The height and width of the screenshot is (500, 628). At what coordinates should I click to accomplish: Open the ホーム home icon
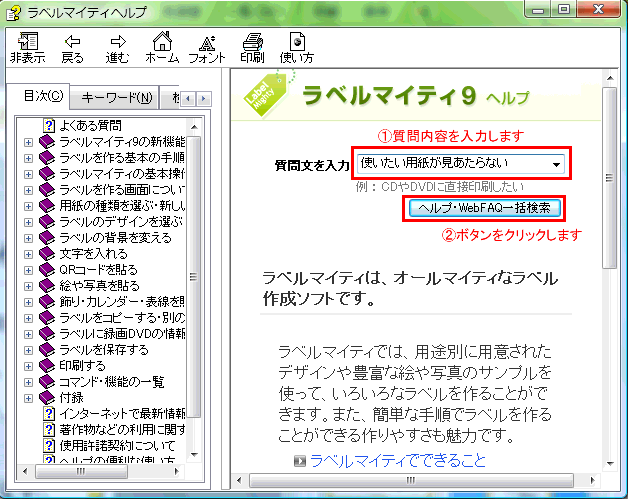click(x=162, y=41)
